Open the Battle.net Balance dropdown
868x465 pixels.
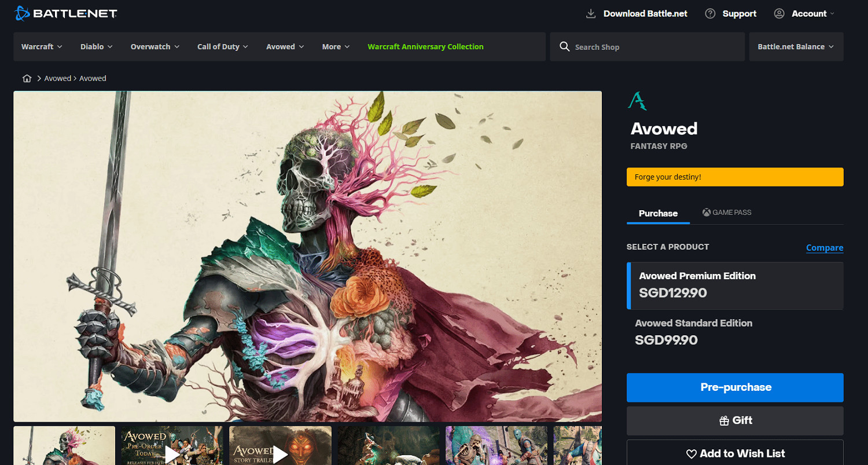(796, 47)
